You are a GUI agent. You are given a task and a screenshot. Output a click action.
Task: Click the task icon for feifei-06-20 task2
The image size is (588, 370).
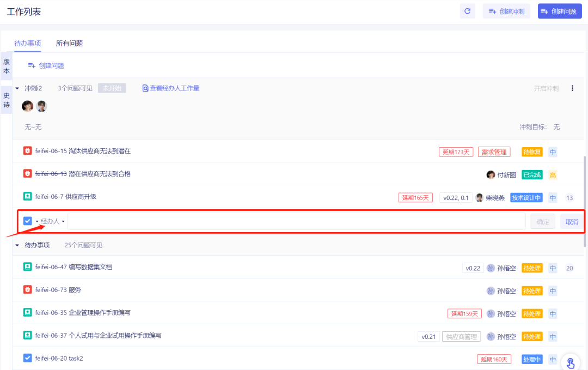click(28, 358)
